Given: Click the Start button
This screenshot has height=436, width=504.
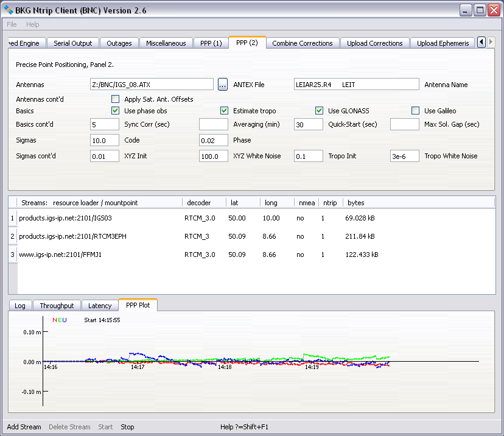Looking at the screenshot, I should click(x=105, y=427).
